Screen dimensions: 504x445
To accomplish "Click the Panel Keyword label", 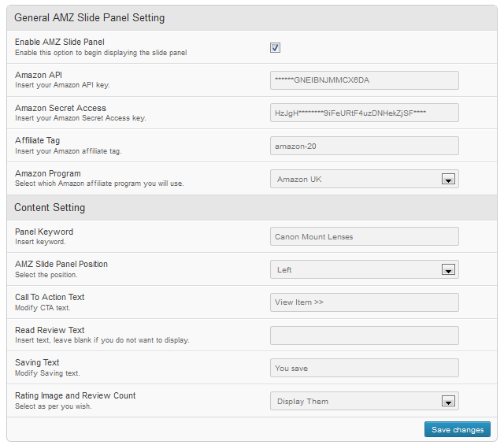I will [44, 232].
